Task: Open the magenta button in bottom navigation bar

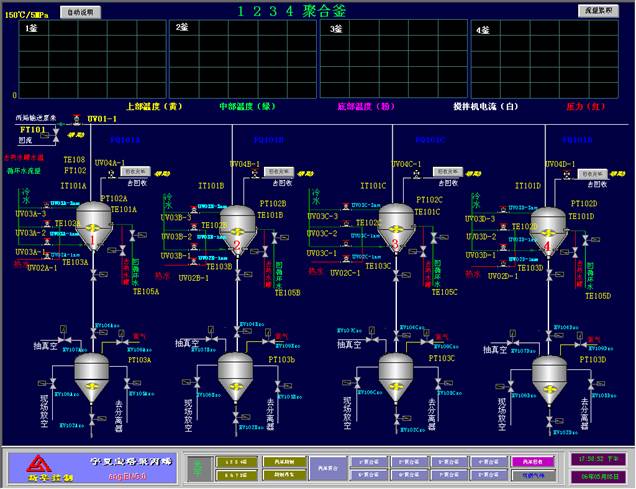Action: coord(533,462)
